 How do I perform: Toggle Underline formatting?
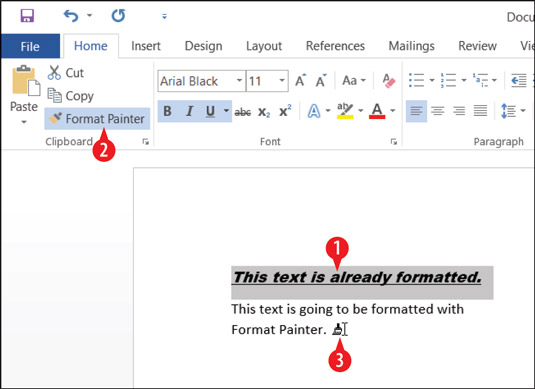[211, 111]
